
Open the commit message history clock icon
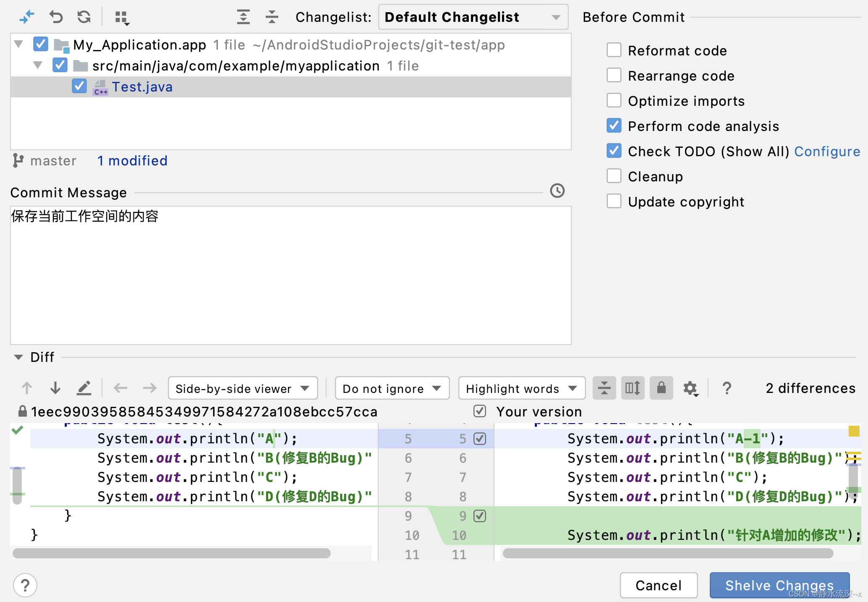557,191
